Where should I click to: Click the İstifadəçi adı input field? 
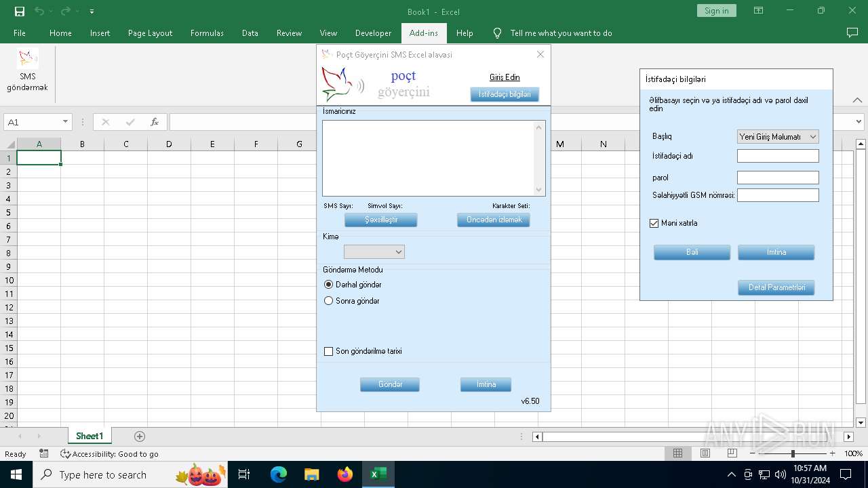(x=778, y=156)
